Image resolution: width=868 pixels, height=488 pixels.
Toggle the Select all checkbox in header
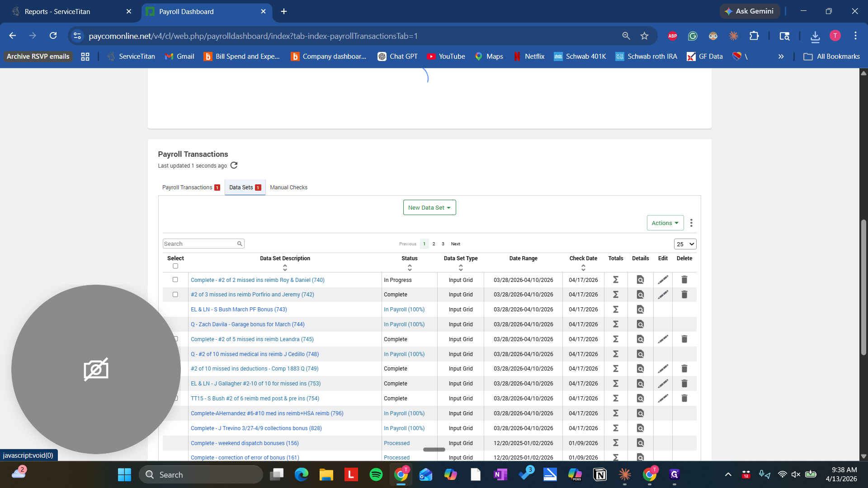point(175,266)
